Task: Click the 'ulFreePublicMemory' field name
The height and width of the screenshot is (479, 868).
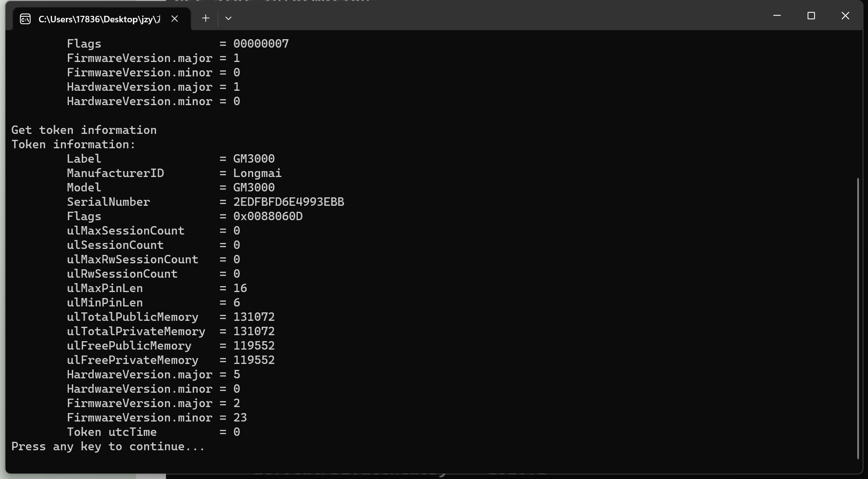Action: pyautogui.click(x=129, y=346)
